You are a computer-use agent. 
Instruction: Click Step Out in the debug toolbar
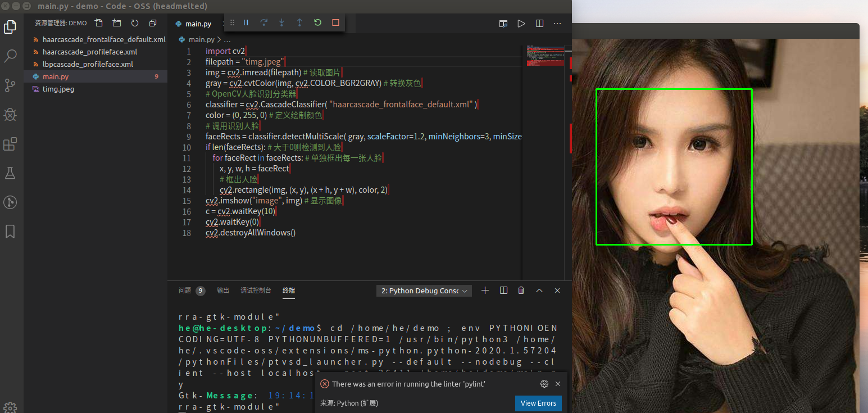tap(299, 22)
